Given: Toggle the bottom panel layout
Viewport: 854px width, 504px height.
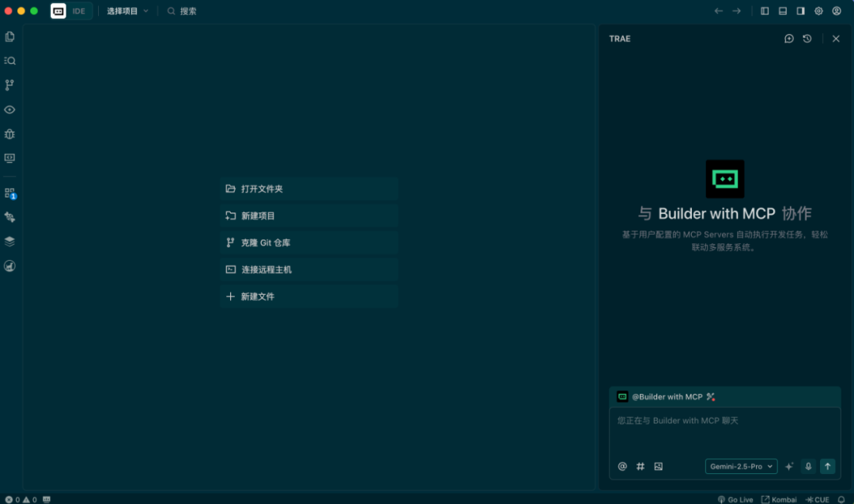Looking at the screenshot, I should pos(783,11).
